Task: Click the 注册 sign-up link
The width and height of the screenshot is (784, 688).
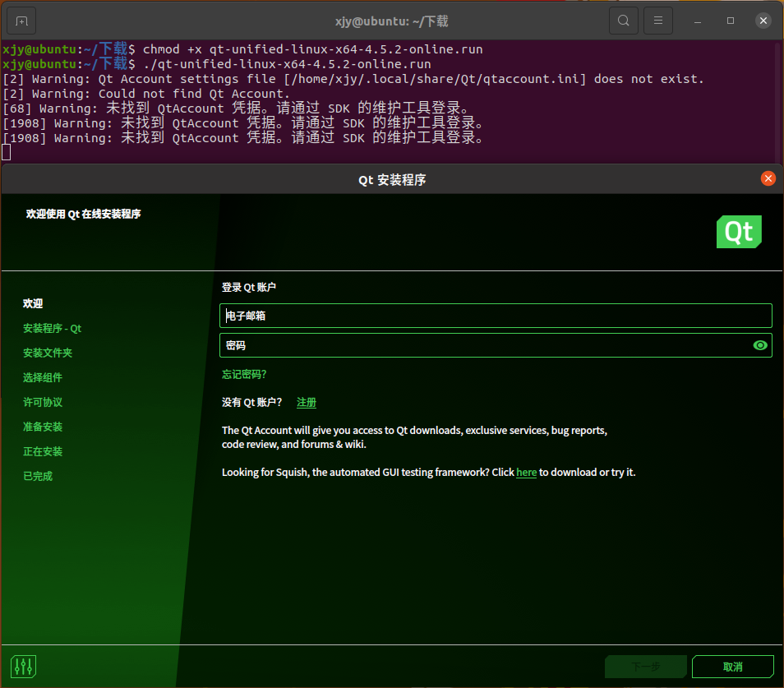Action: point(307,403)
